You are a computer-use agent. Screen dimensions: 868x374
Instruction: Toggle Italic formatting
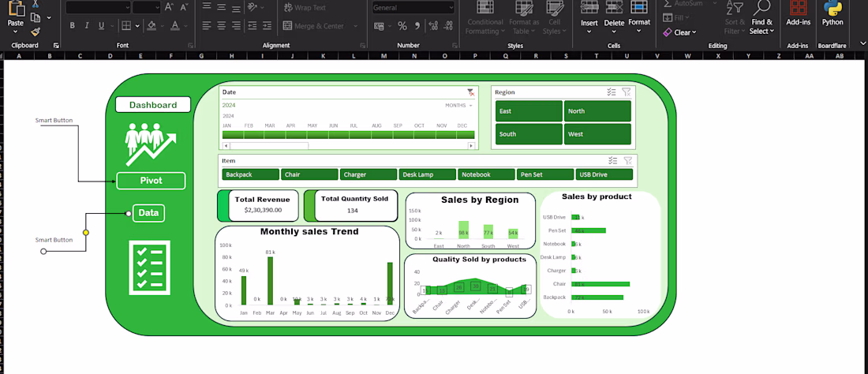click(x=86, y=25)
